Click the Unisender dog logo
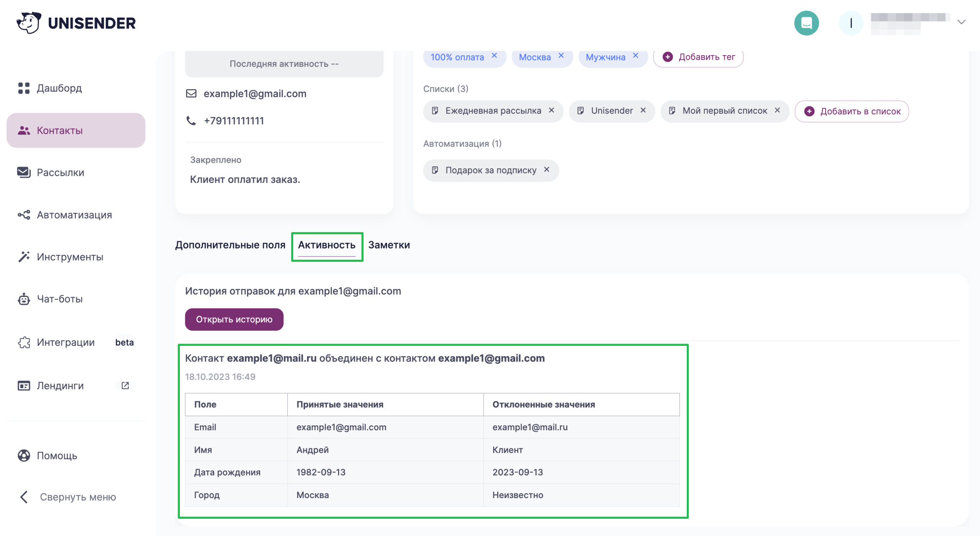The width and height of the screenshot is (980, 536). 29,23
